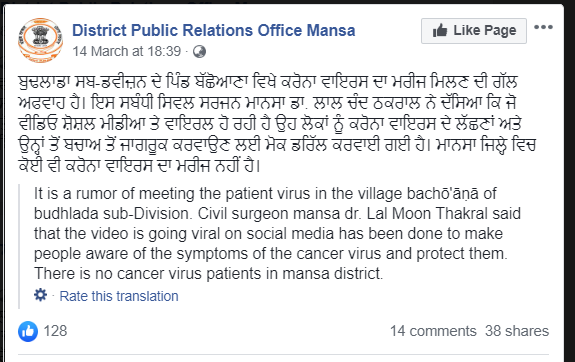
Task: Click the blue thumbs-up reaction icon
Action: [x=28, y=331]
